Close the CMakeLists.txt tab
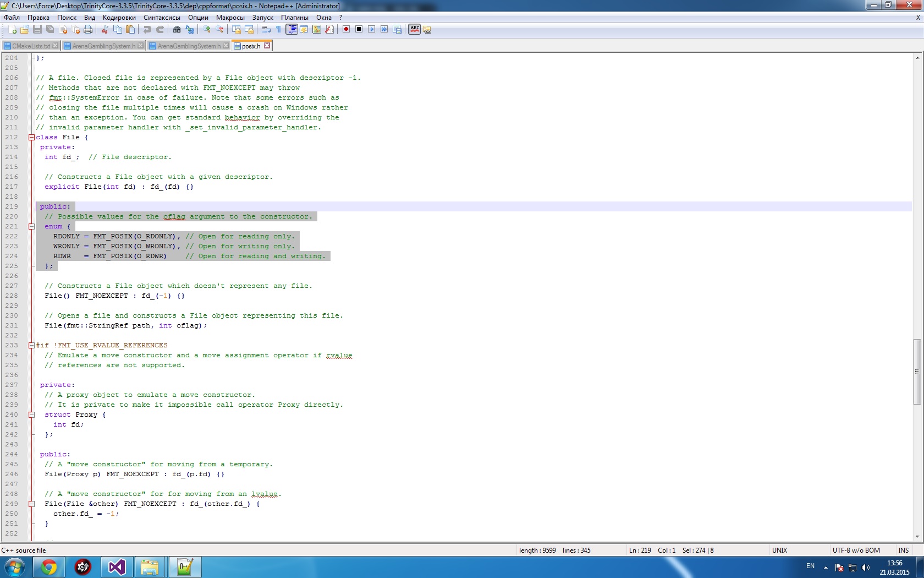The height and width of the screenshot is (578, 924). point(55,46)
